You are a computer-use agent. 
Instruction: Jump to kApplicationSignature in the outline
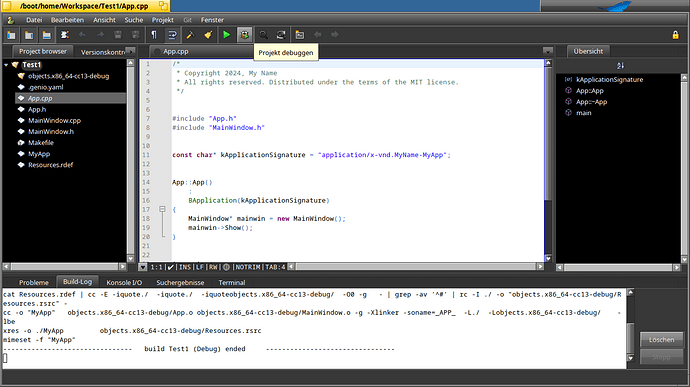coord(609,80)
